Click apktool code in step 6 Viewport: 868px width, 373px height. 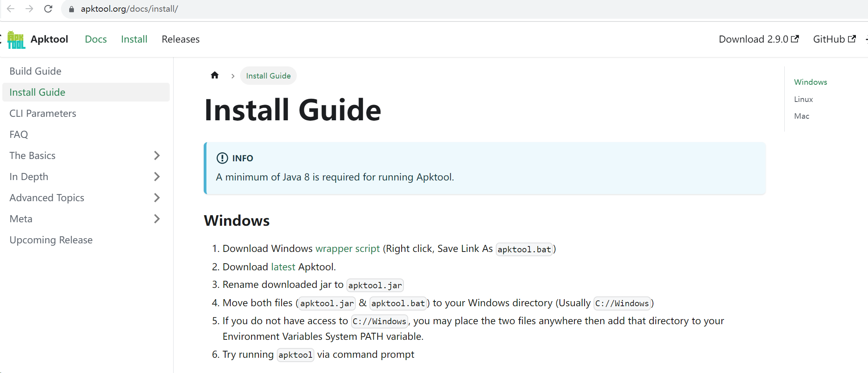point(296,355)
